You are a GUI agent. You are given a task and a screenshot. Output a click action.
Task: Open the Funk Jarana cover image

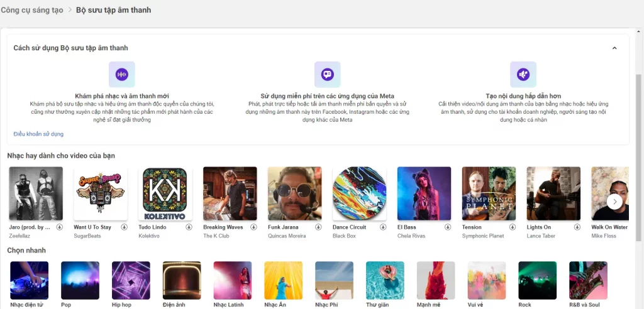tap(294, 193)
